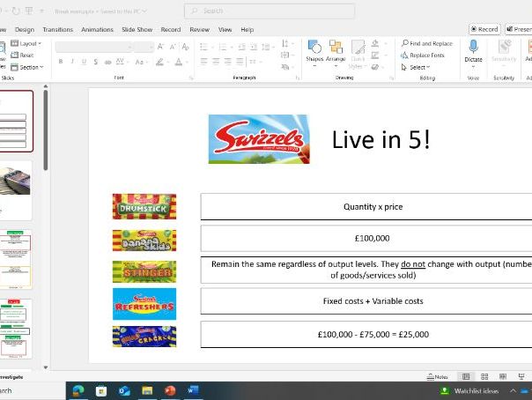The image size is (532, 400).
Task: Open the Columns dropdown
Action: (255, 62)
